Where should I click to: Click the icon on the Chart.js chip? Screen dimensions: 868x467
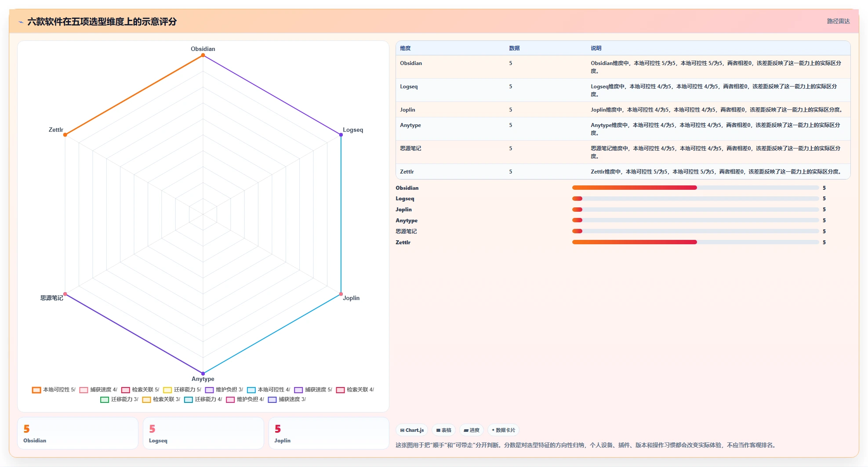[402, 430]
